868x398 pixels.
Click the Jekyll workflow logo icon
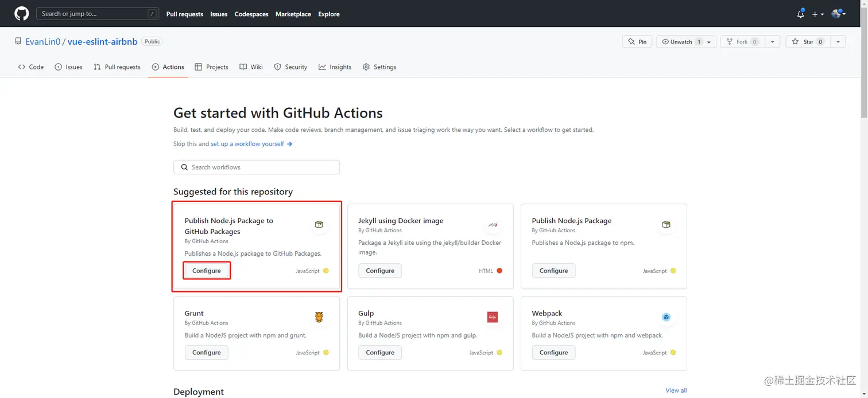(x=493, y=224)
